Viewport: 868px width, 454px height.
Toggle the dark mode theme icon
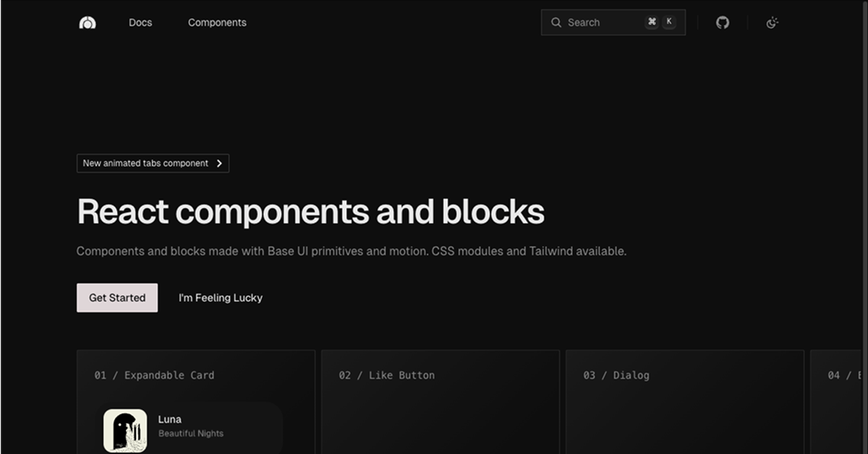[772, 22]
